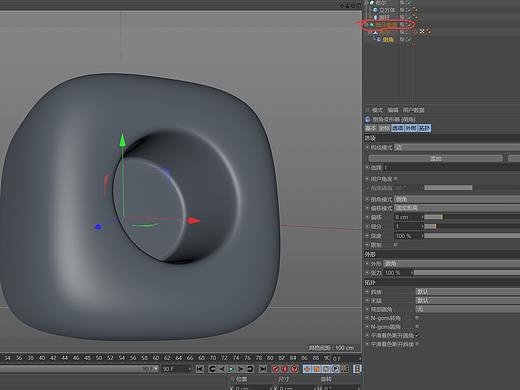
Task: Record active objects keyframe button
Action: coord(275,369)
